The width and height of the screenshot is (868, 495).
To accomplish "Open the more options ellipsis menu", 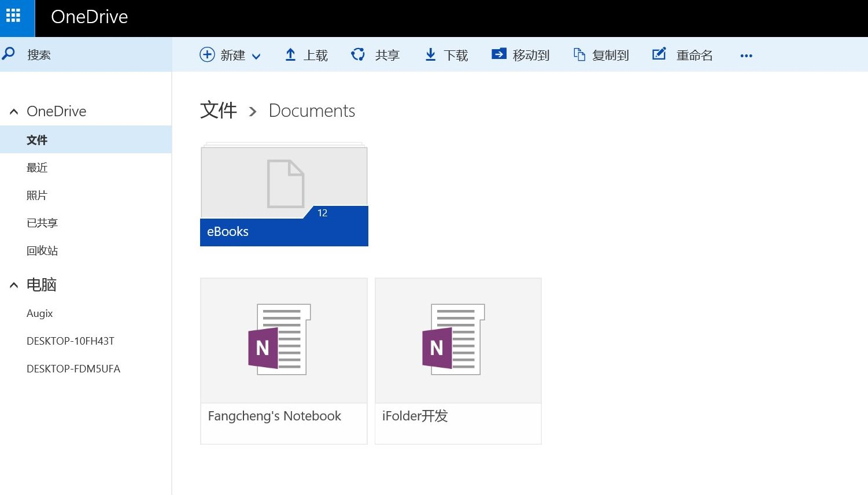I will point(746,56).
